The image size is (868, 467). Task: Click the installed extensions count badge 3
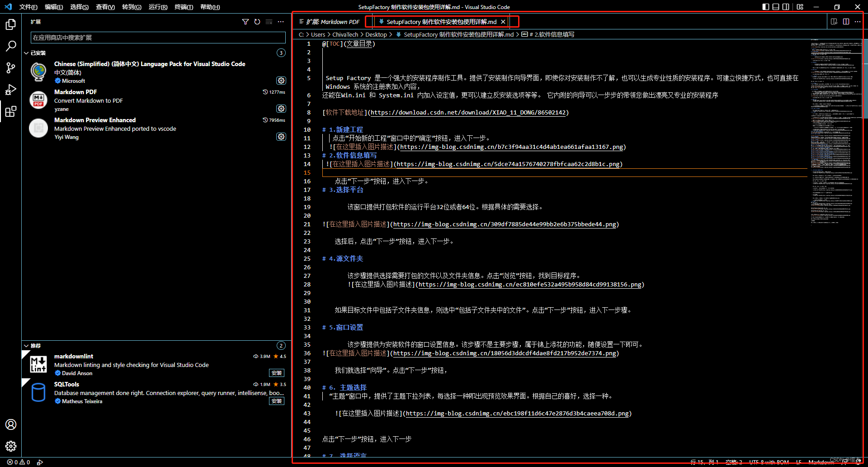pyautogui.click(x=281, y=53)
